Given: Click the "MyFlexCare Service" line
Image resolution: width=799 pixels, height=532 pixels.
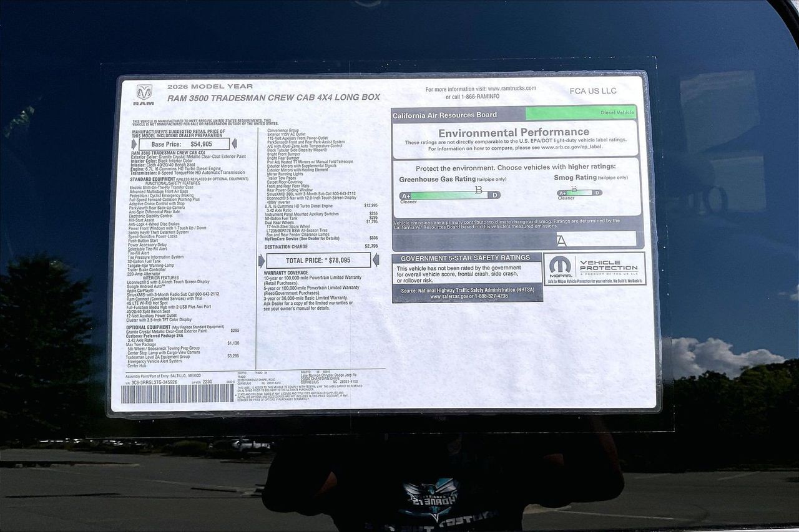Looking at the screenshot, I should pos(302,238).
